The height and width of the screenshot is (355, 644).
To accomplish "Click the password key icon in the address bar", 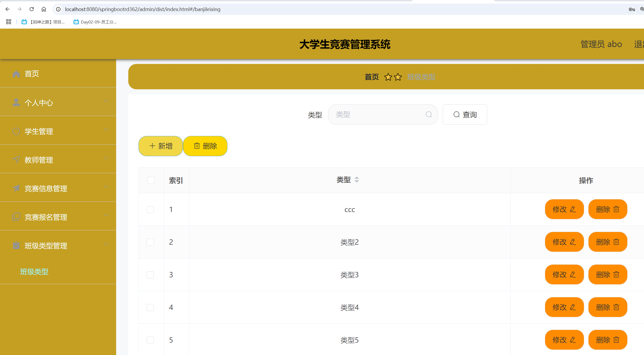I will (x=632, y=9).
